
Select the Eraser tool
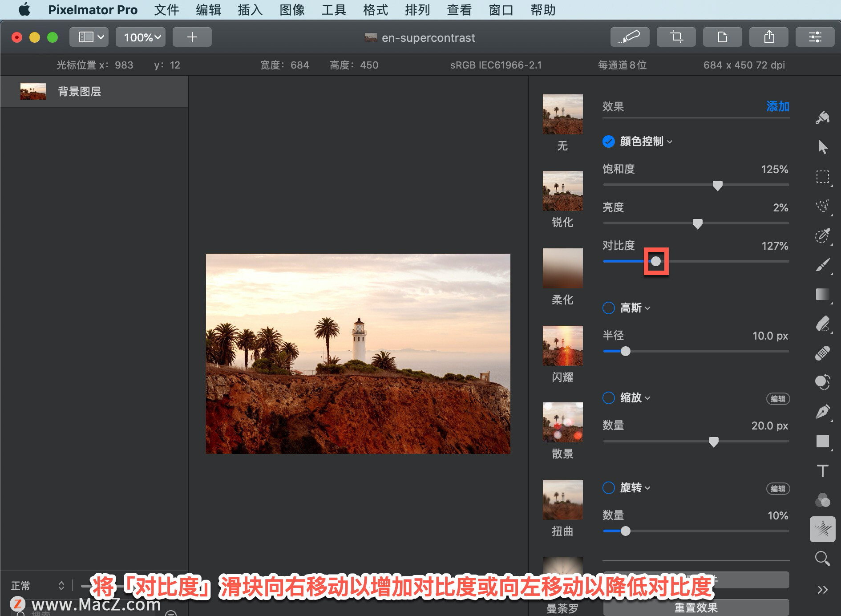tap(822, 324)
